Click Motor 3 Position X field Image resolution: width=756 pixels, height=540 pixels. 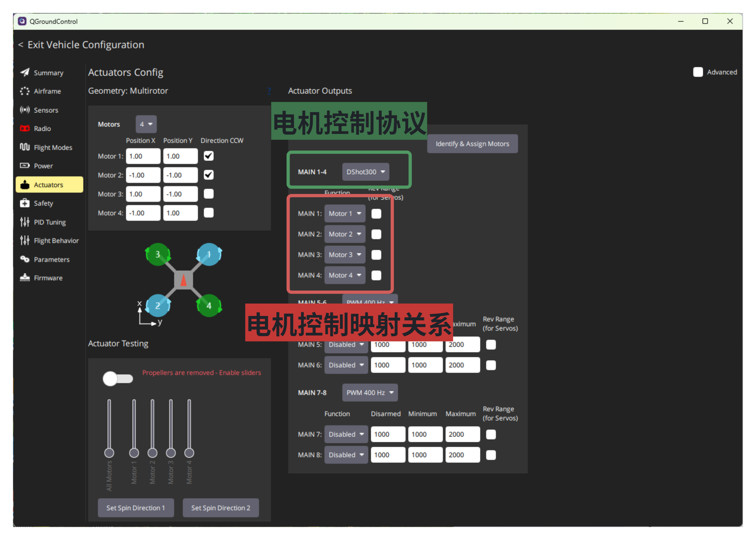(x=143, y=194)
